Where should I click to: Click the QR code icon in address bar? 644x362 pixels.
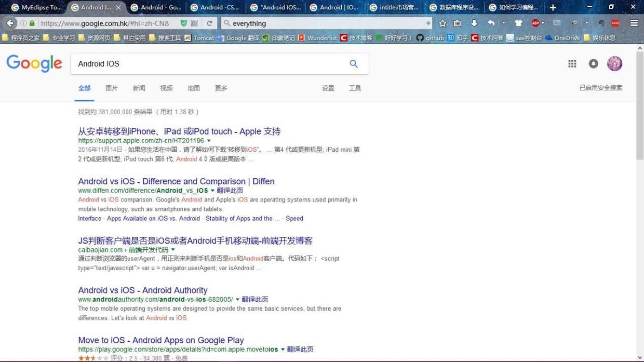(x=194, y=23)
